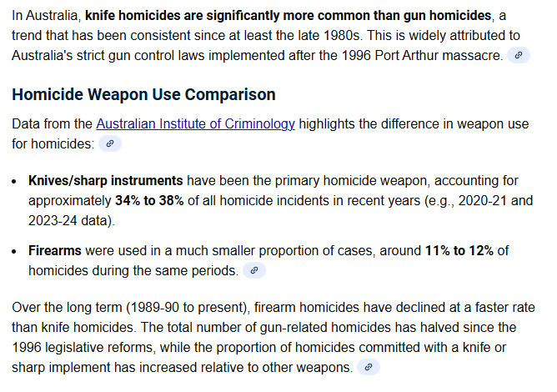Viewport: 557px width, 392px height.
Task: Click the citation link icon after "Port Arthur massacre"
Action: pyautogui.click(x=519, y=55)
